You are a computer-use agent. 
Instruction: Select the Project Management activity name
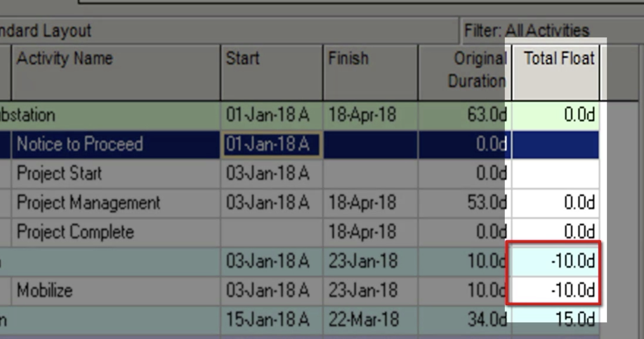pos(88,202)
